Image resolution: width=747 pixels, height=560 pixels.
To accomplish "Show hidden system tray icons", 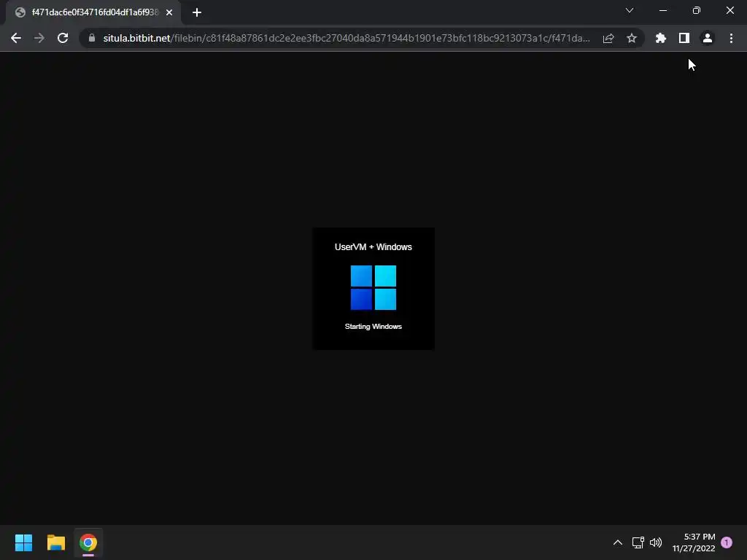I will 617,542.
